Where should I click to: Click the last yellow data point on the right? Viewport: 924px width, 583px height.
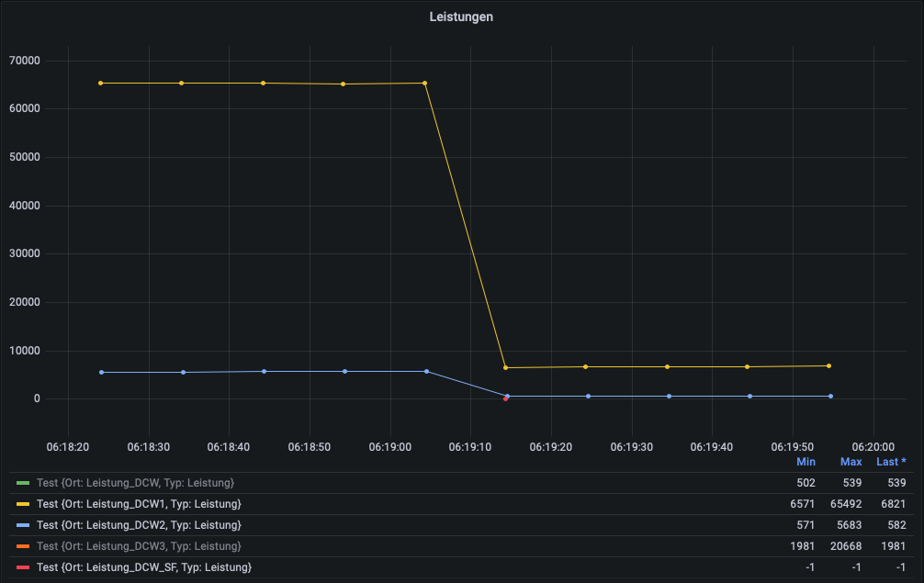[828, 366]
